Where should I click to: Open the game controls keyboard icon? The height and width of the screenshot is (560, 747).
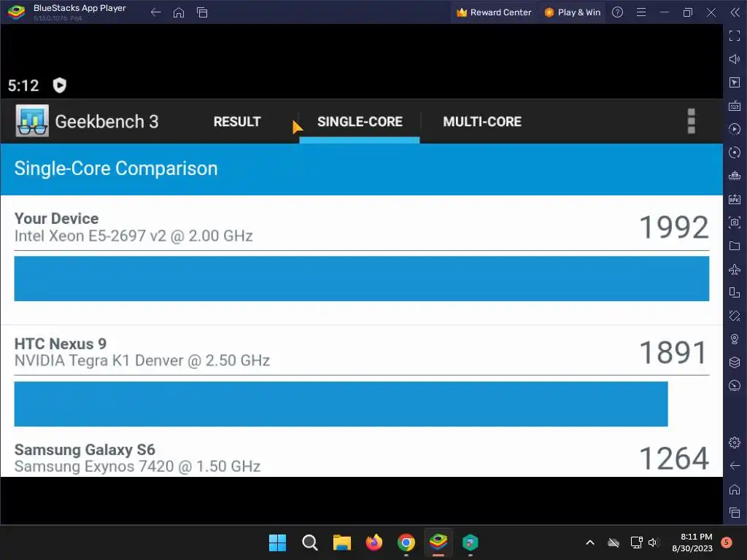734,106
